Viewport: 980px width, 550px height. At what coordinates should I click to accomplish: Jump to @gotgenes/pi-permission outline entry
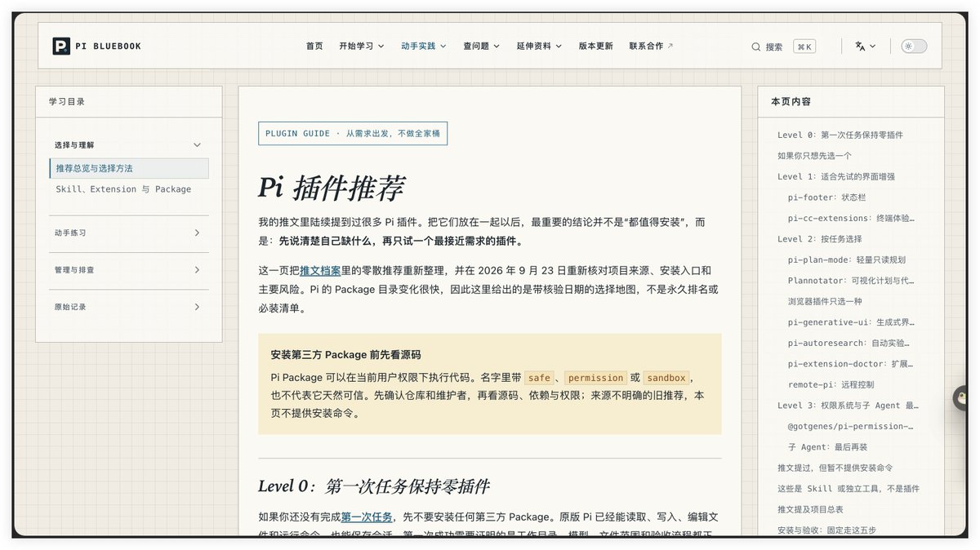pos(850,426)
